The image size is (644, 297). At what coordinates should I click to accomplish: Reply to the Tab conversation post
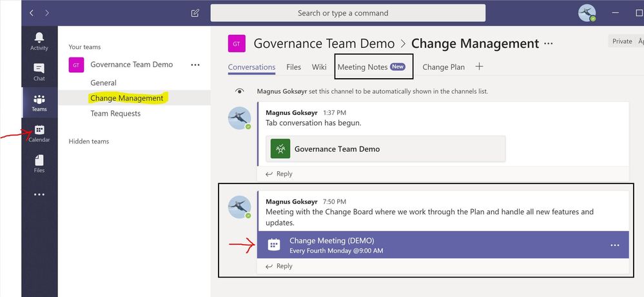coord(279,174)
